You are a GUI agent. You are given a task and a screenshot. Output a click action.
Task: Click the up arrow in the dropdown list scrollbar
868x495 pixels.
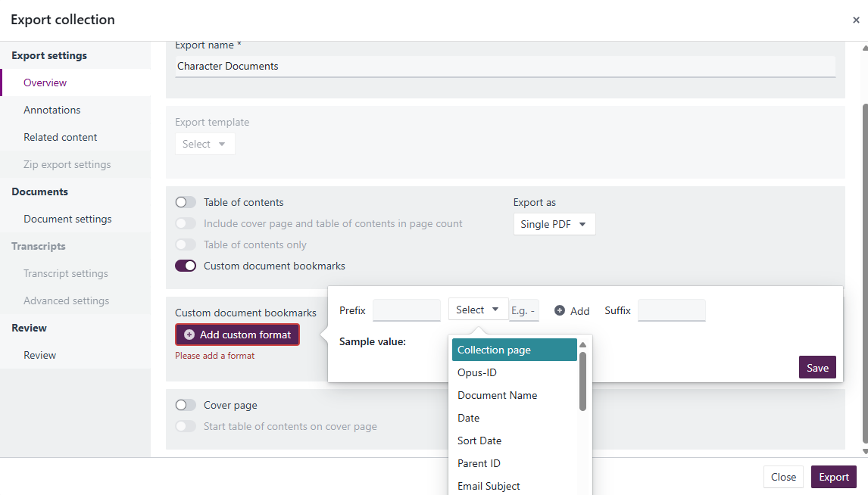(582, 345)
